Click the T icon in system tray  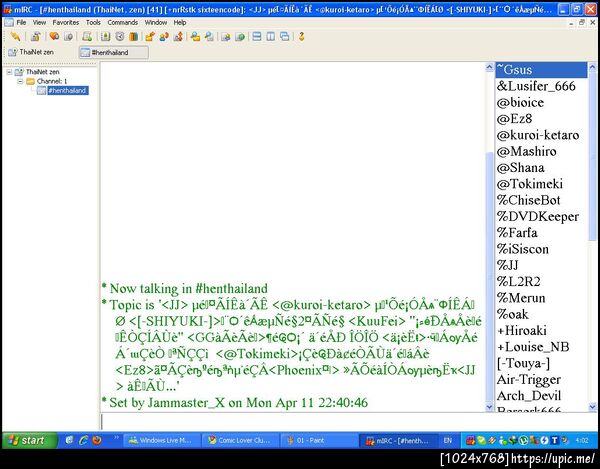(x=554, y=441)
